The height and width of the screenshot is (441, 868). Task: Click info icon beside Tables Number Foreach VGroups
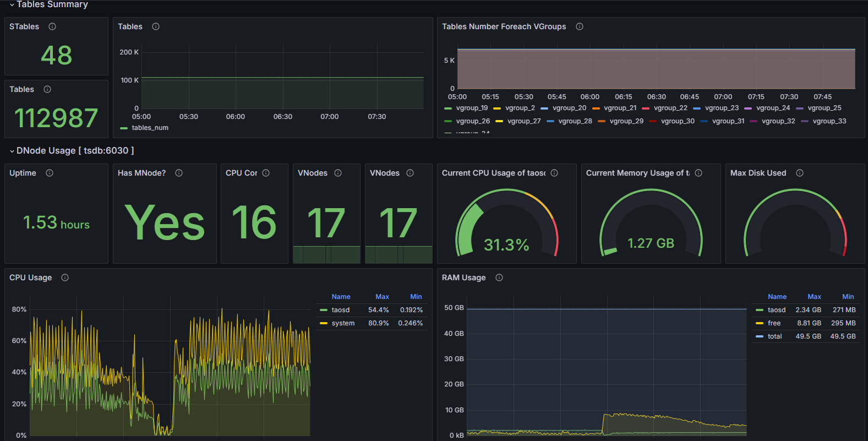pos(580,26)
